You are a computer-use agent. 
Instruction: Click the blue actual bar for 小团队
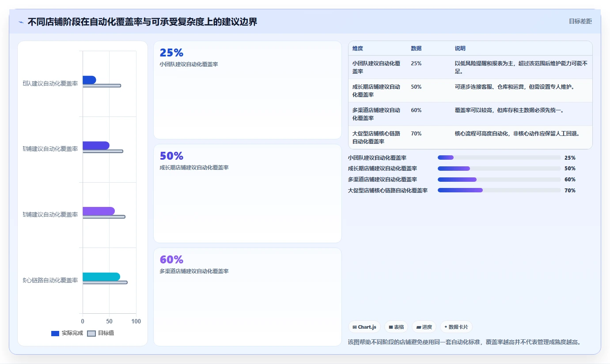89,80
